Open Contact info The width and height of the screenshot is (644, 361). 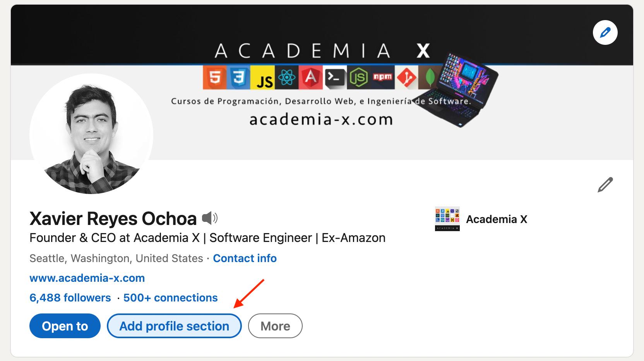pos(245,258)
